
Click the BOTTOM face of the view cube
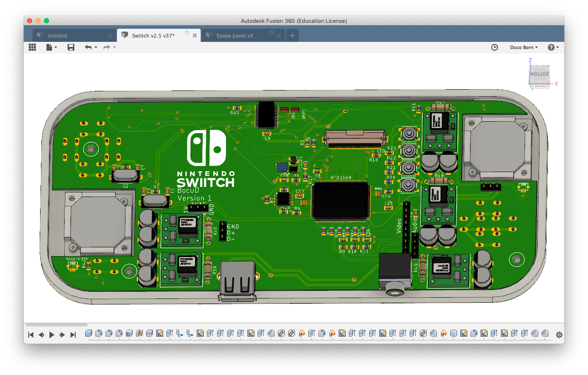click(539, 74)
